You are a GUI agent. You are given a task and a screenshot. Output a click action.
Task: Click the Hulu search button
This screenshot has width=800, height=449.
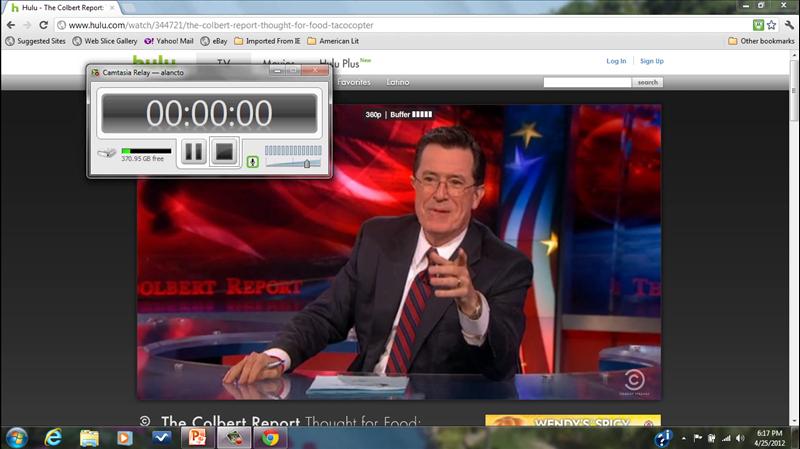(x=647, y=82)
